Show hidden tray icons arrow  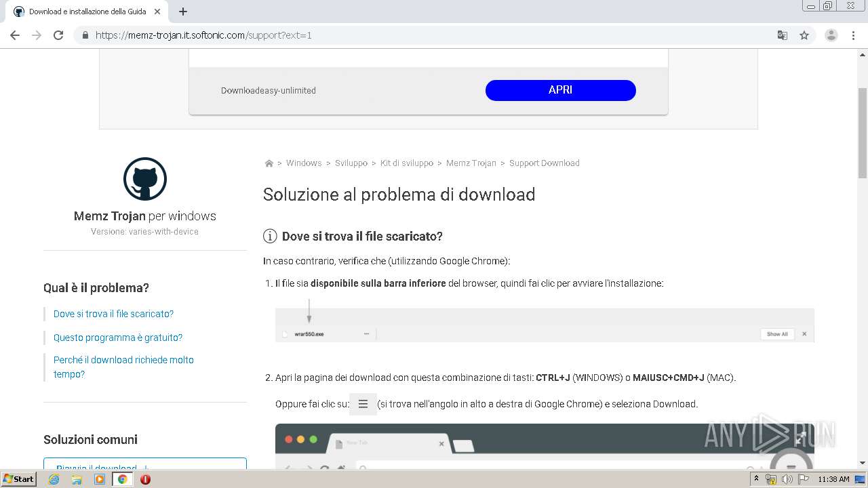coord(757,479)
